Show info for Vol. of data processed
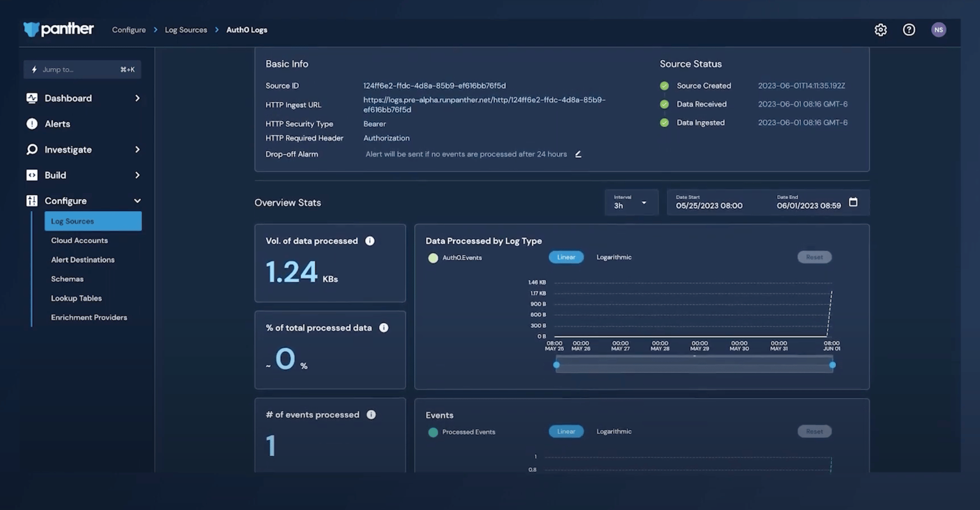The width and height of the screenshot is (980, 510). pos(370,241)
